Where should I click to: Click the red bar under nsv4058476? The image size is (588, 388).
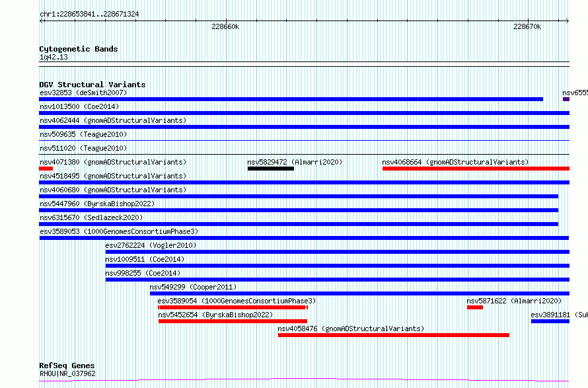point(394,335)
